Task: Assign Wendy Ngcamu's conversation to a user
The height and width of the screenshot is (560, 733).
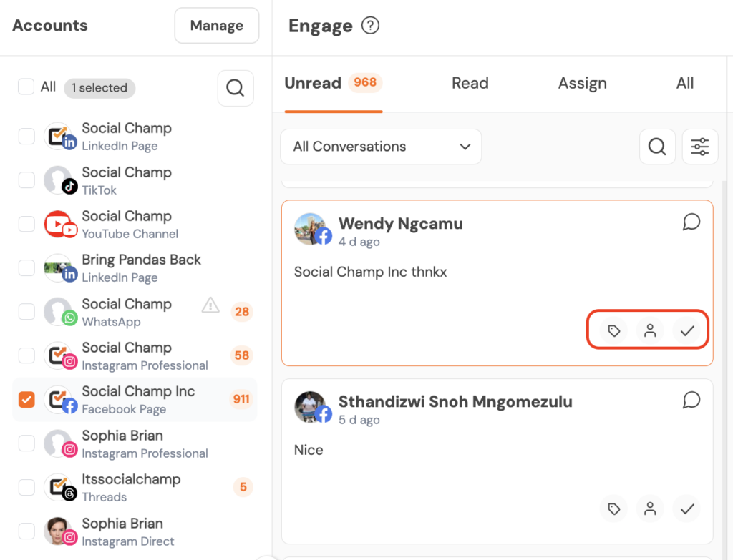Action: point(650,330)
